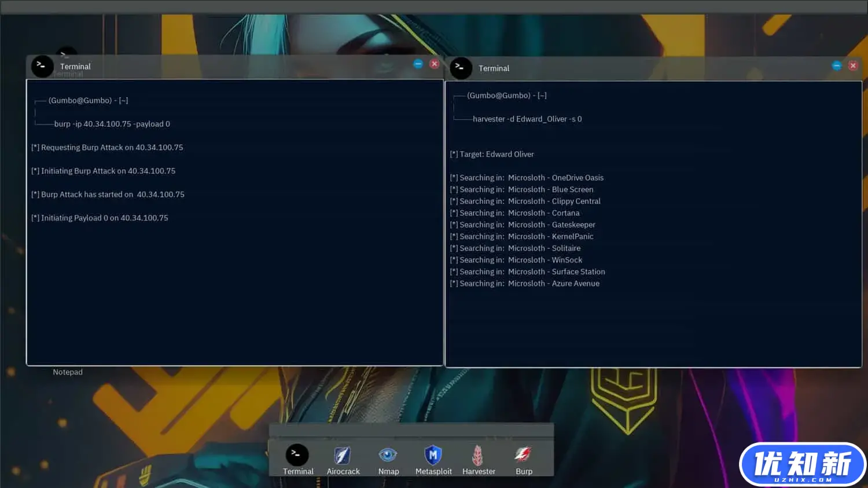Launch Metasploit shield icon
868x488 pixels.
pos(433,456)
